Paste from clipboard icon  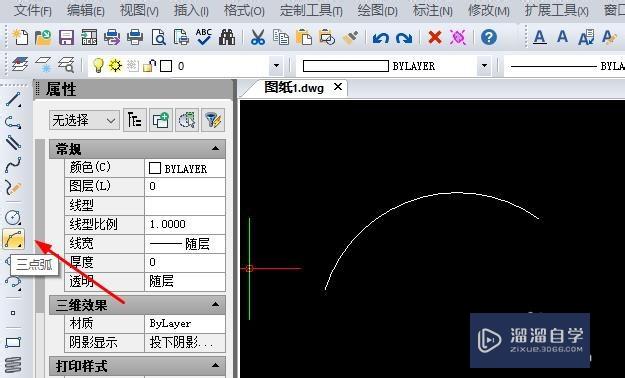click(x=304, y=37)
